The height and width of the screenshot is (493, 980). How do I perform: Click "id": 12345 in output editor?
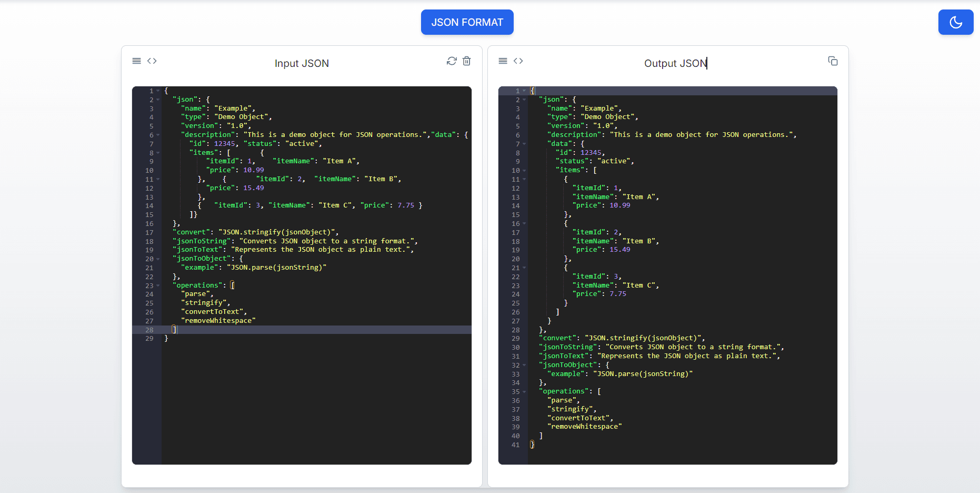[x=581, y=153]
